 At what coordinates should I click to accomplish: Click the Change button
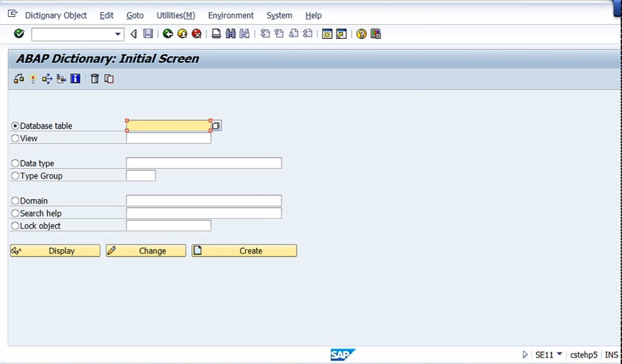click(146, 251)
